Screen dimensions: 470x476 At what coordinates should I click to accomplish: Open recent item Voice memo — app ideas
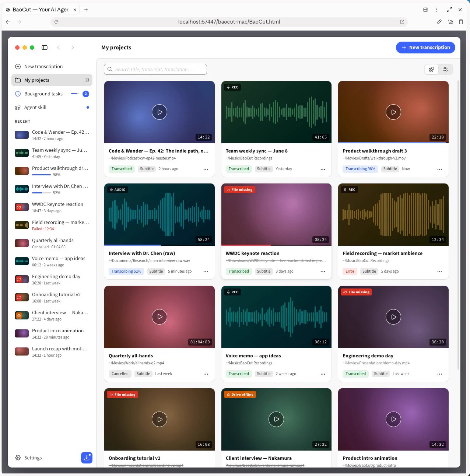[52, 262]
